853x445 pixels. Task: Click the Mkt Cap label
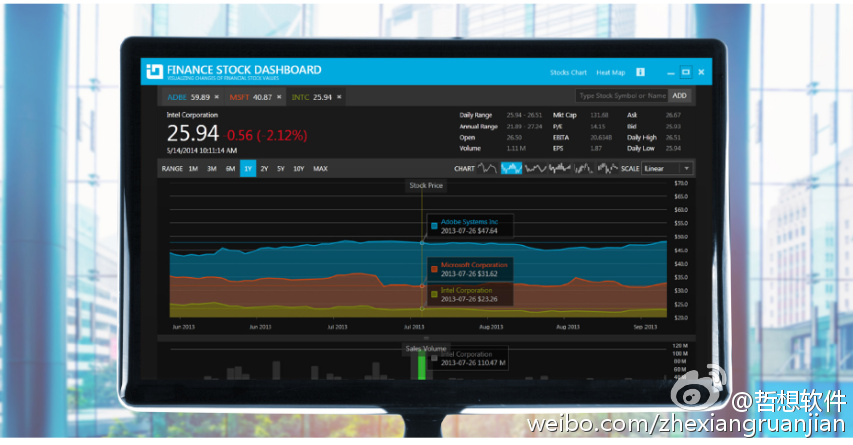[565, 115]
